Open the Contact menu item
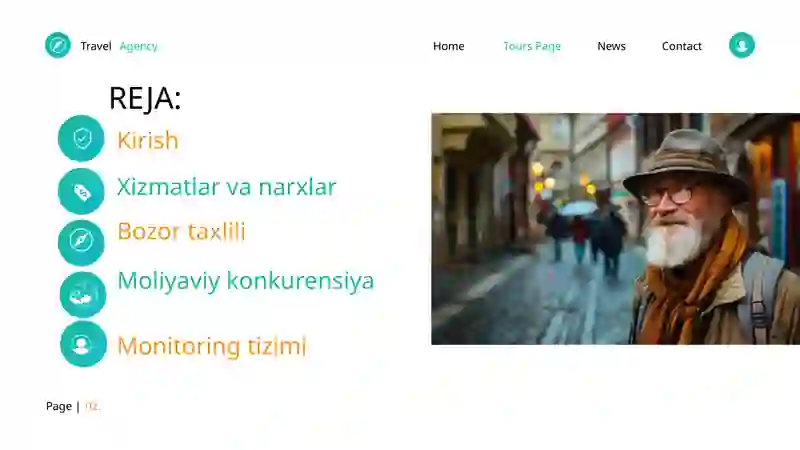 (x=682, y=46)
